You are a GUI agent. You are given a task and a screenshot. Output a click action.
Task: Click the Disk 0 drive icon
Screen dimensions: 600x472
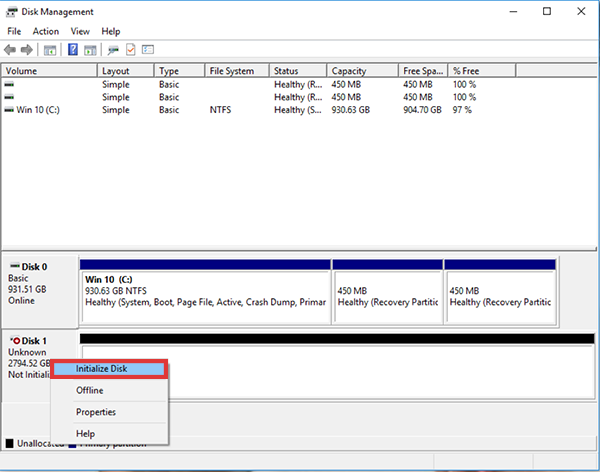point(15,265)
